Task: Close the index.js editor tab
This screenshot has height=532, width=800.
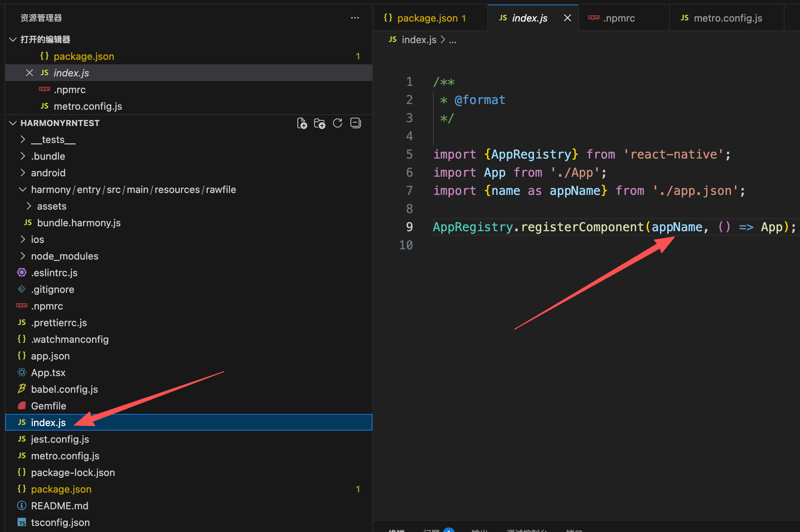Action: point(567,18)
